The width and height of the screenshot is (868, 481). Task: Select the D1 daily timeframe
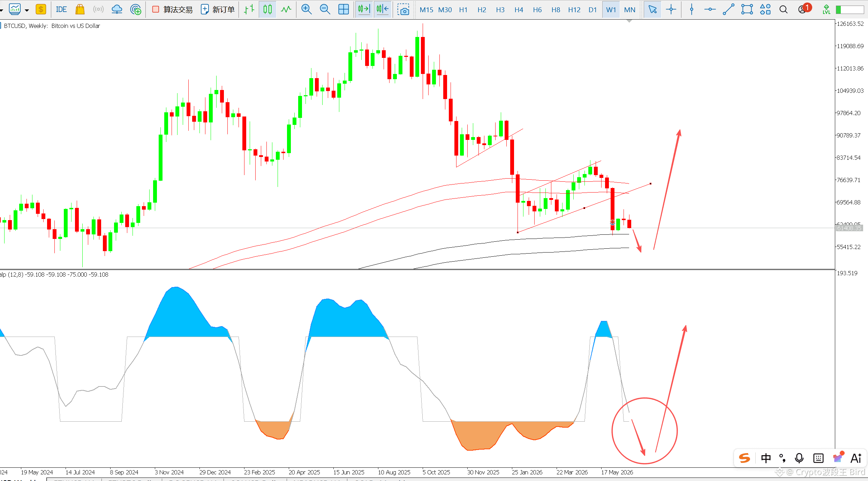point(593,10)
